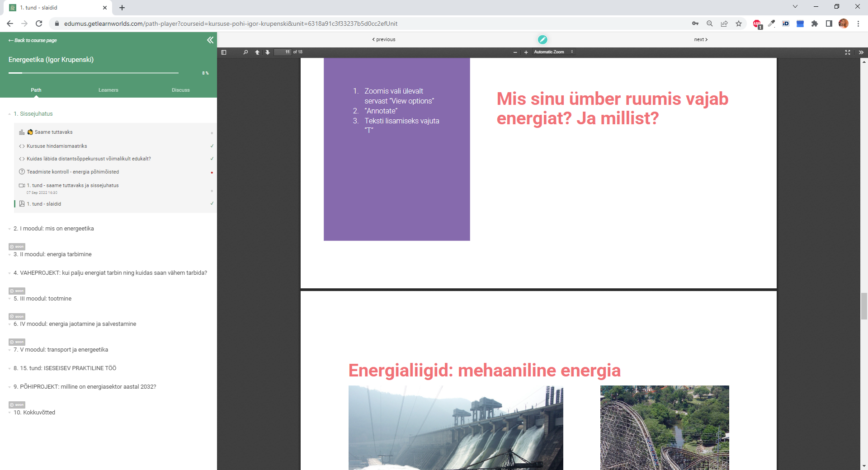Image resolution: width=868 pixels, height=470 pixels.
Task: Switch to the Discuss tab
Action: [181, 90]
